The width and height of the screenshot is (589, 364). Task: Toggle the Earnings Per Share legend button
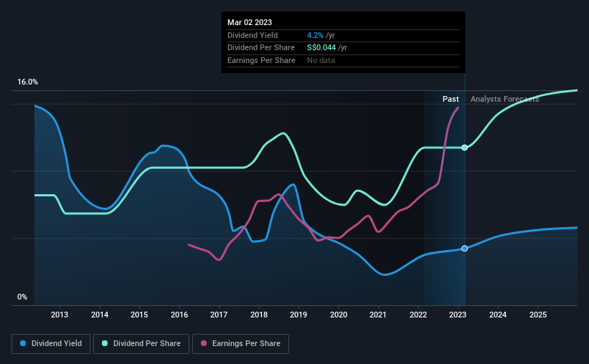(240, 344)
